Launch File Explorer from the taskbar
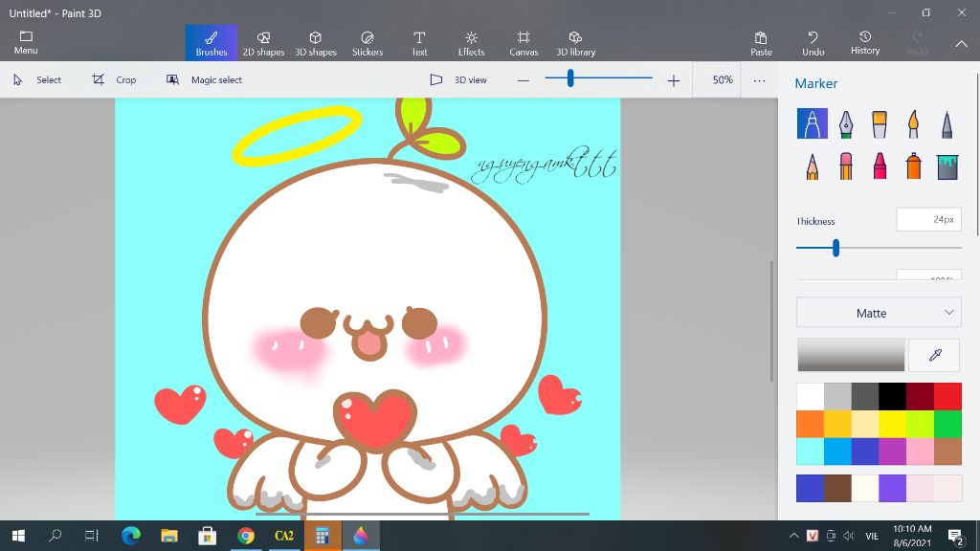 point(168,536)
